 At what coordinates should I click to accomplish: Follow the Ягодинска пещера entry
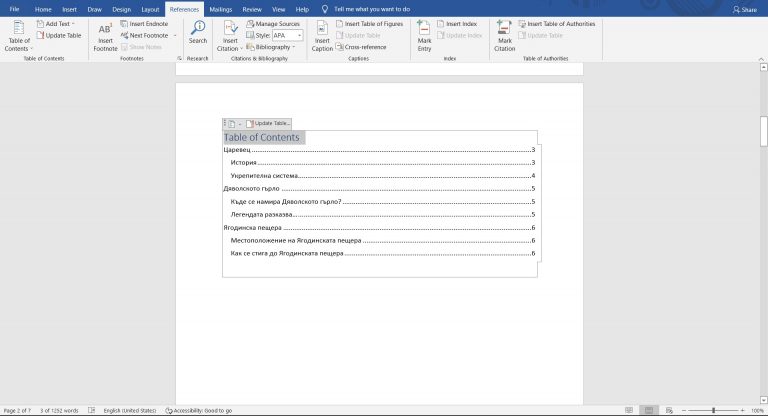(x=379, y=227)
